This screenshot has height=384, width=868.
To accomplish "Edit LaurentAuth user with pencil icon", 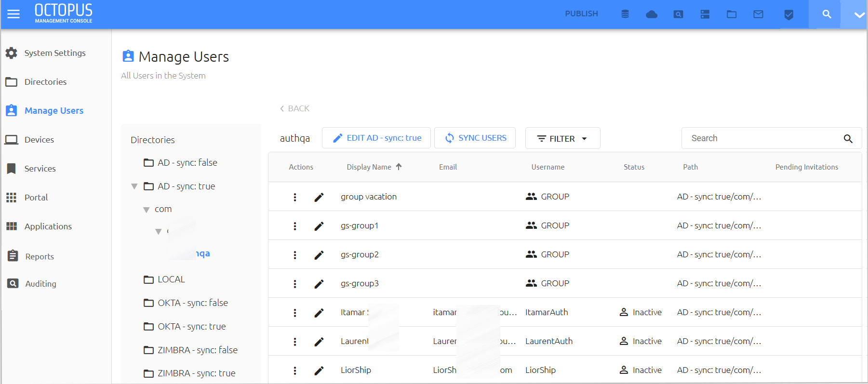I will tap(319, 342).
